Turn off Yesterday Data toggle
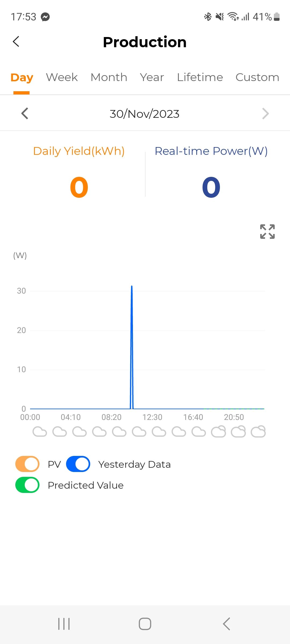This screenshot has height=644, width=290. coord(78,464)
